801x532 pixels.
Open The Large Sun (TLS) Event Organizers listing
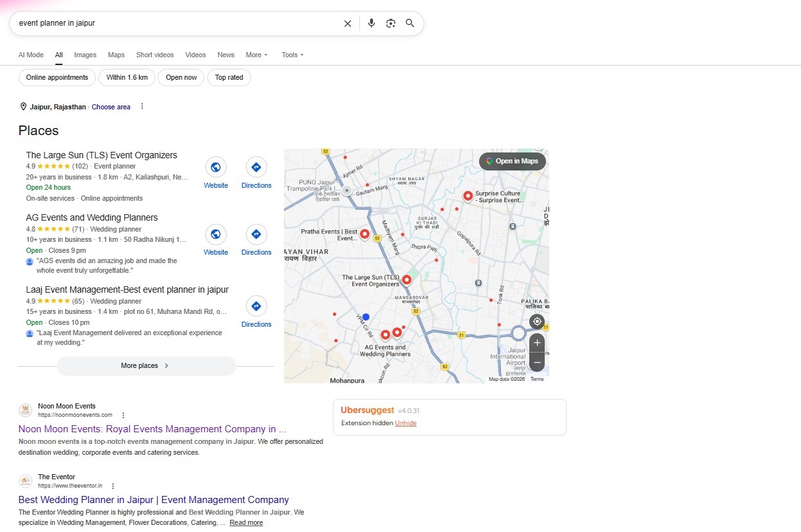click(102, 155)
